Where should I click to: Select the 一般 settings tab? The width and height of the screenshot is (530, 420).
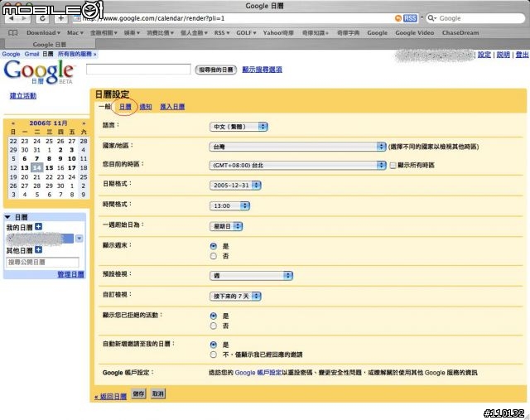click(x=105, y=107)
